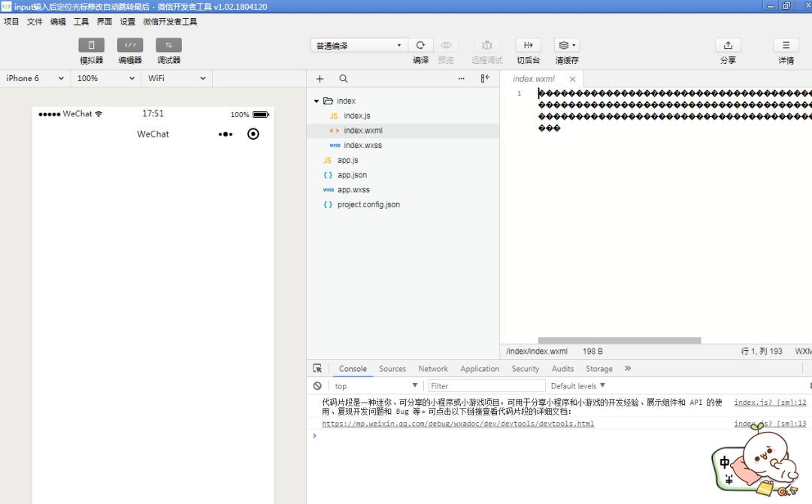Toggle the debugger (调试器) panel
812x504 pixels.
[169, 45]
